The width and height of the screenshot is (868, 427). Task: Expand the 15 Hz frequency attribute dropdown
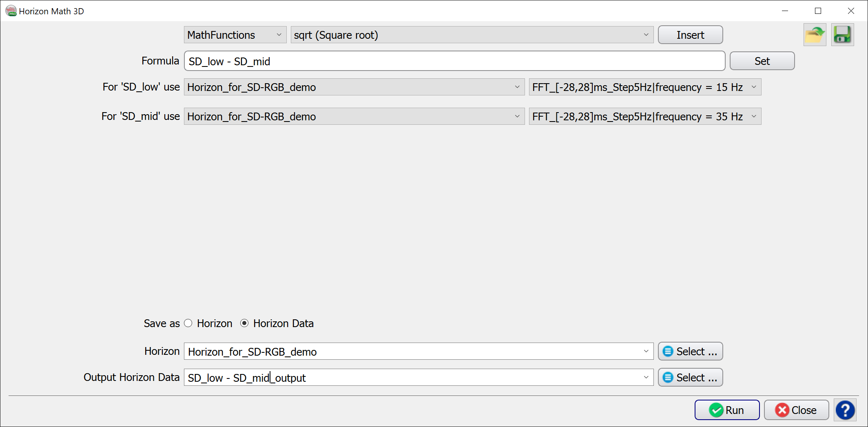point(644,87)
